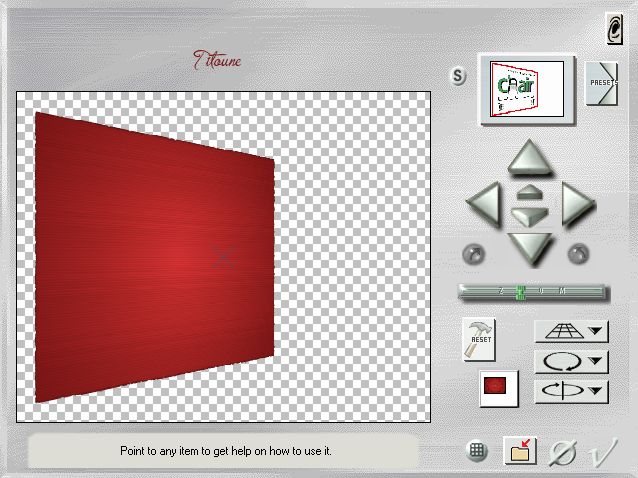Viewport: 638px width, 478px height.
Task: Apply the effect with the checkmark
Action: point(604,452)
